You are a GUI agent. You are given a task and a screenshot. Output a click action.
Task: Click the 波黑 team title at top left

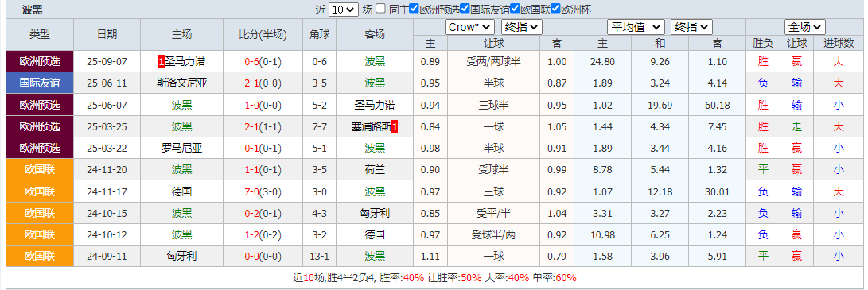click(x=32, y=10)
